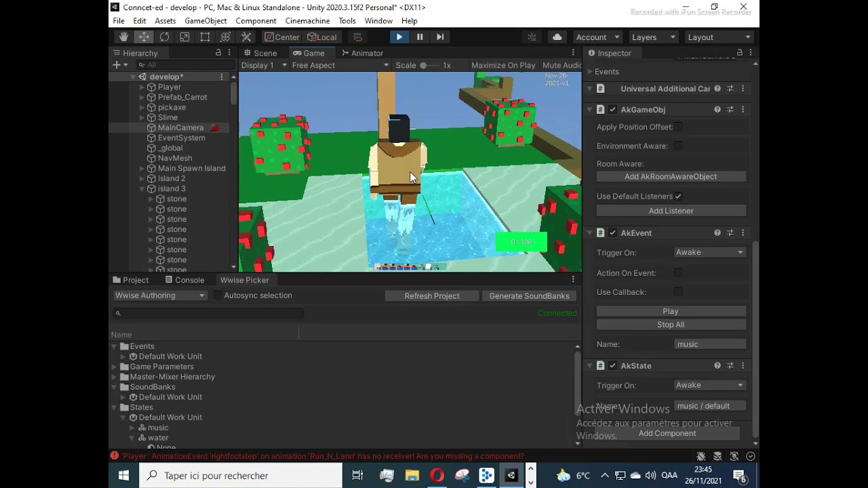Pause the game with the Pause button
Image resolution: width=868 pixels, height=488 pixels.
(x=420, y=37)
